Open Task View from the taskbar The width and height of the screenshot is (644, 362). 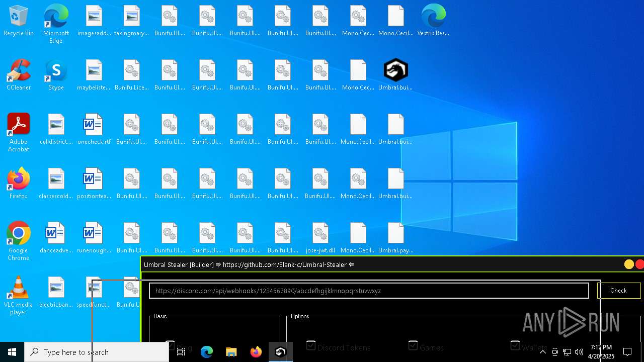[x=181, y=352]
